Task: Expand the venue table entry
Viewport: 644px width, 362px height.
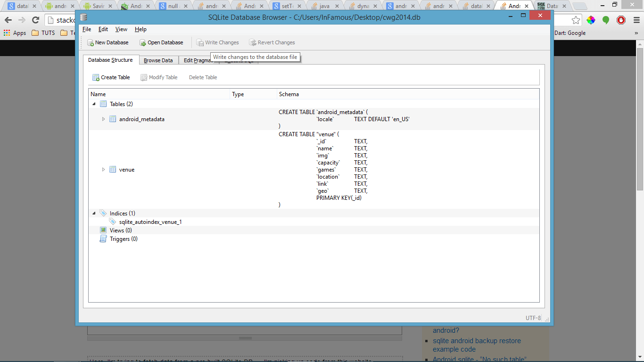Action: coord(103,169)
